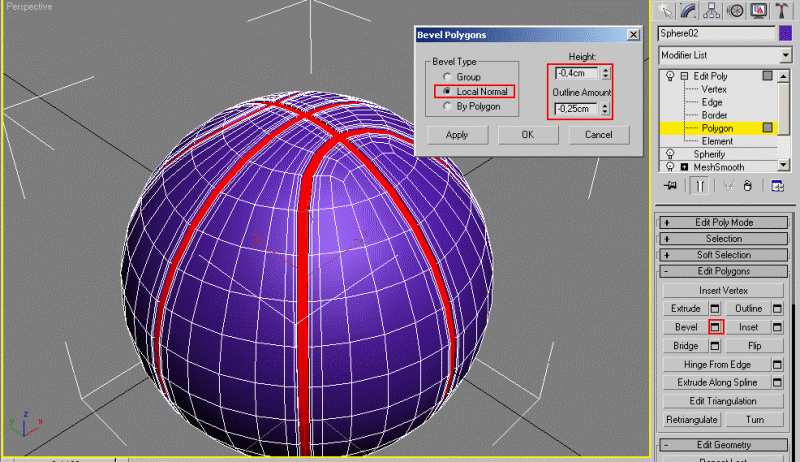
Task: Toggle Edit Poly modifier lightbulb
Action: coord(670,76)
